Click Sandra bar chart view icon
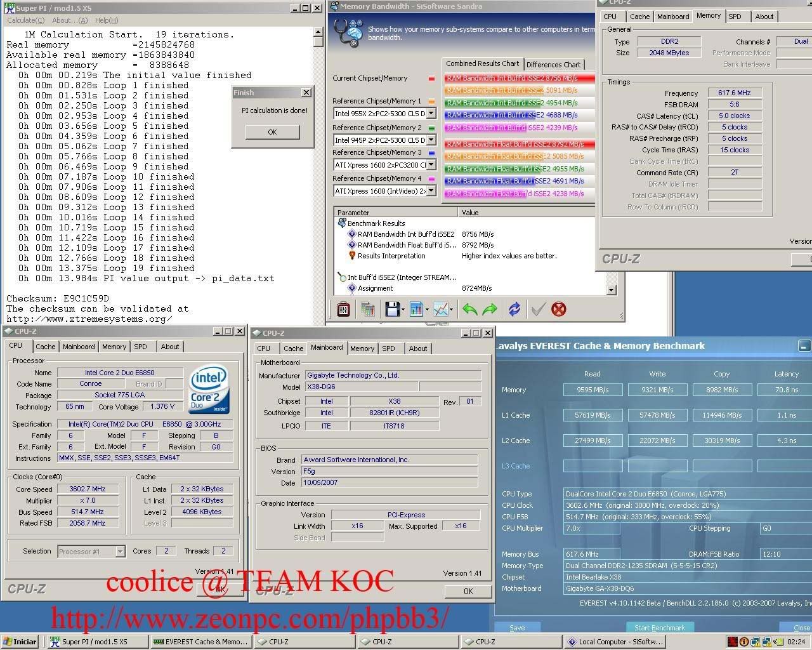This screenshot has width=812, height=650. [416, 309]
